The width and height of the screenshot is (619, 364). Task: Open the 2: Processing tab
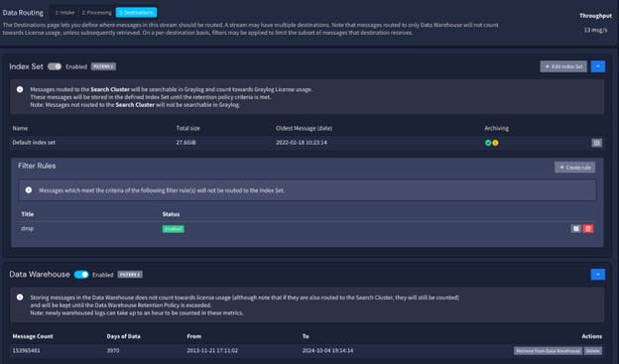pos(97,13)
